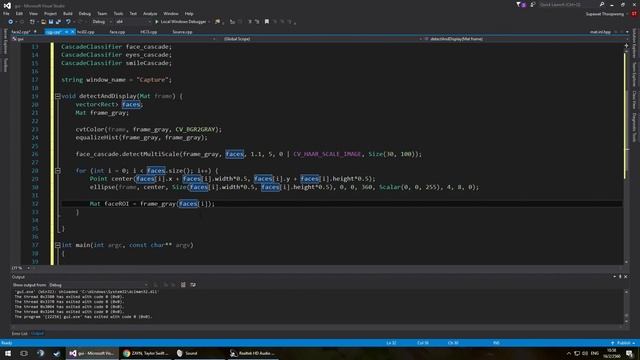Open Realtek HD Audio taskbar item
Screen dimensions: 640x360
pyautogui.click(x=252, y=353)
